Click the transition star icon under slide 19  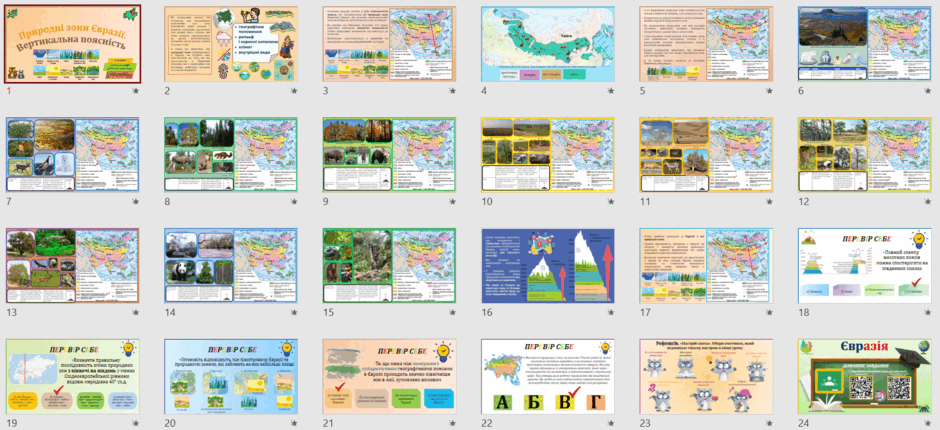point(136,423)
